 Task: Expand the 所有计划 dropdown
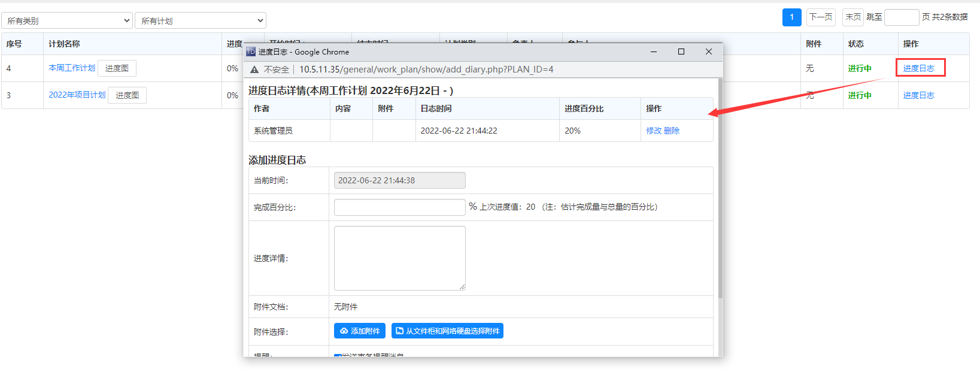200,21
